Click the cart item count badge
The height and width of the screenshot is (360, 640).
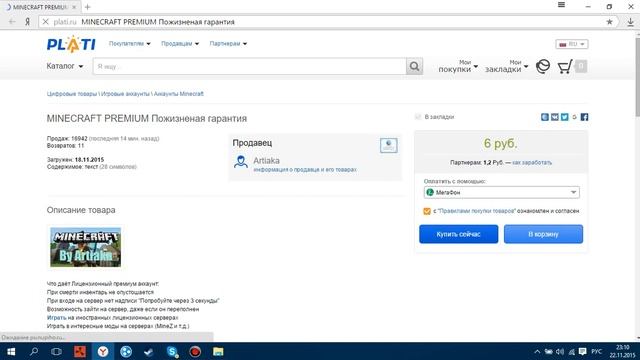click(x=581, y=66)
